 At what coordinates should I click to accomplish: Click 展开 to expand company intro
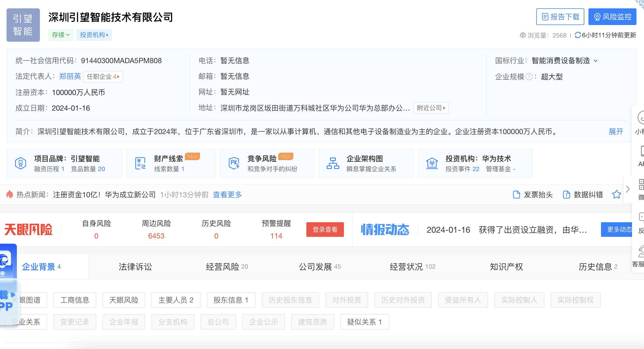(616, 132)
